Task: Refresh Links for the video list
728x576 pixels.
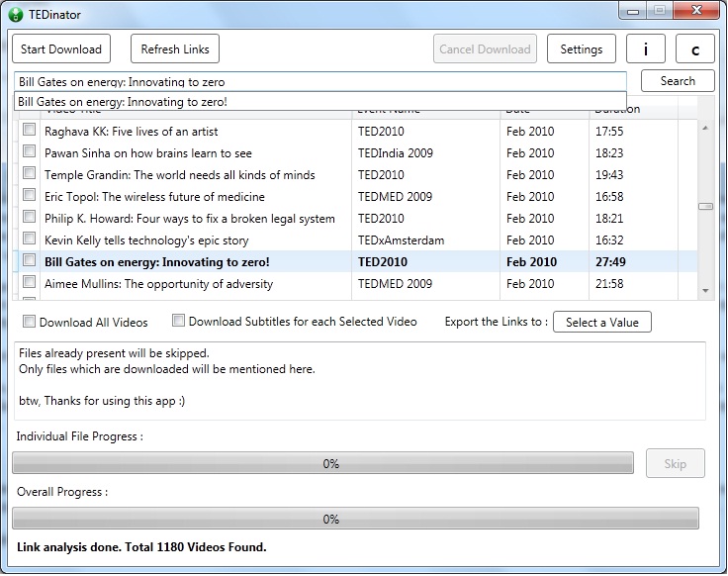Action: tap(175, 48)
